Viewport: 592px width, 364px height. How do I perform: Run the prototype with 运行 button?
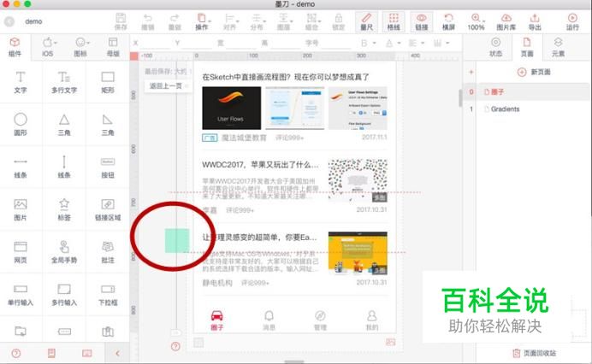(572, 21)
